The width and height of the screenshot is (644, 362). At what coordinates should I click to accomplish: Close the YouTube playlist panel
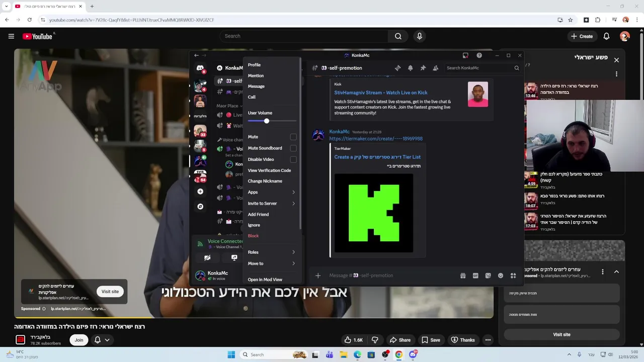pyautogui.click(x=616, y=60)
